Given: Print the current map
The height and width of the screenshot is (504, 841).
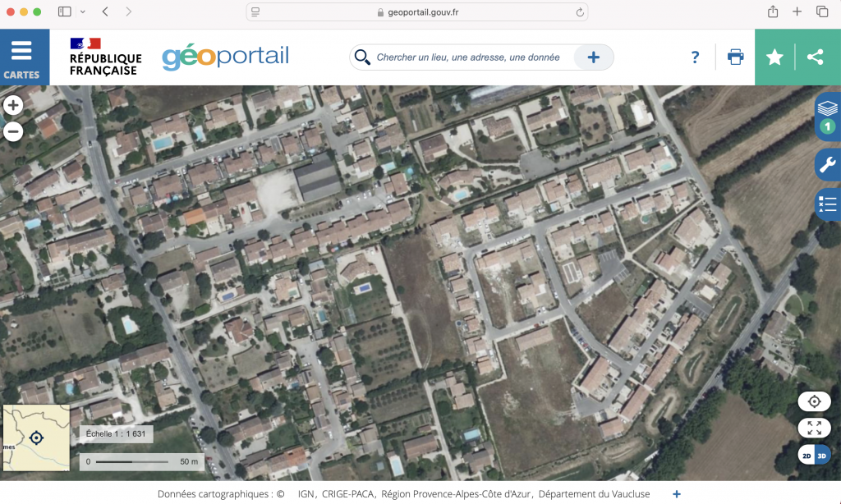Looking at the screenshot, I should [x=735, y=57].
